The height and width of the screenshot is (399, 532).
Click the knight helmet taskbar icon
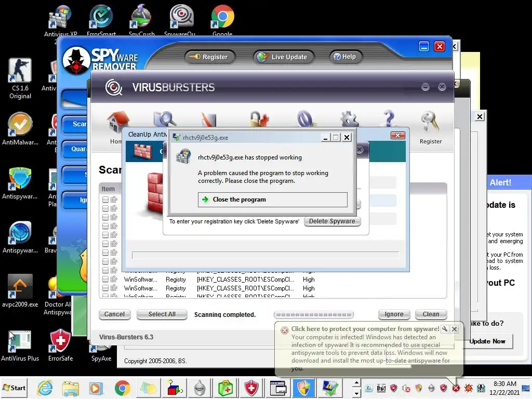[x=200, y=388]
